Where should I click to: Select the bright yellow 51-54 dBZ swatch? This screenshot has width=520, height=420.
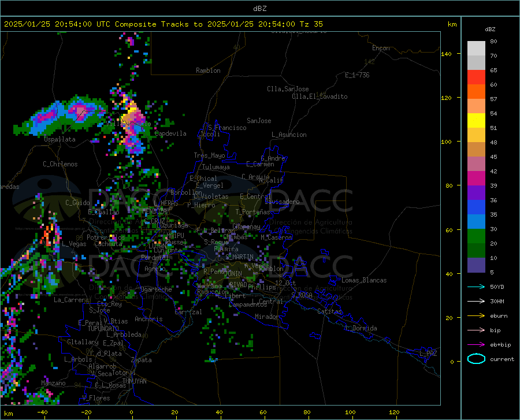click(476, 121)
